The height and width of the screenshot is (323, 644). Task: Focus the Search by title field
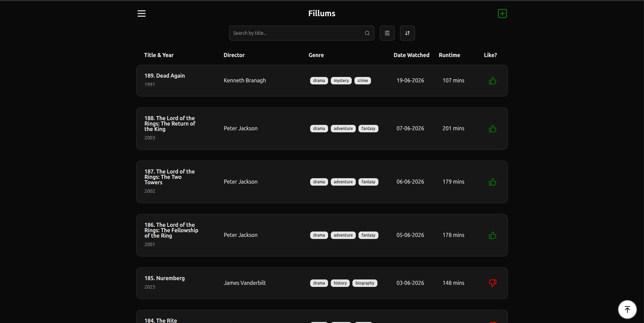(x=301, y=33)
